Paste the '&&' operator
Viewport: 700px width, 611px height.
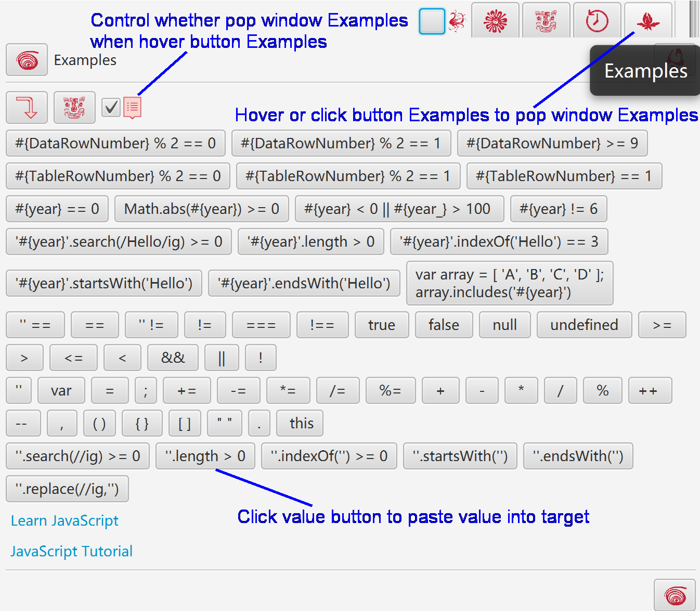tap(173, 358)
